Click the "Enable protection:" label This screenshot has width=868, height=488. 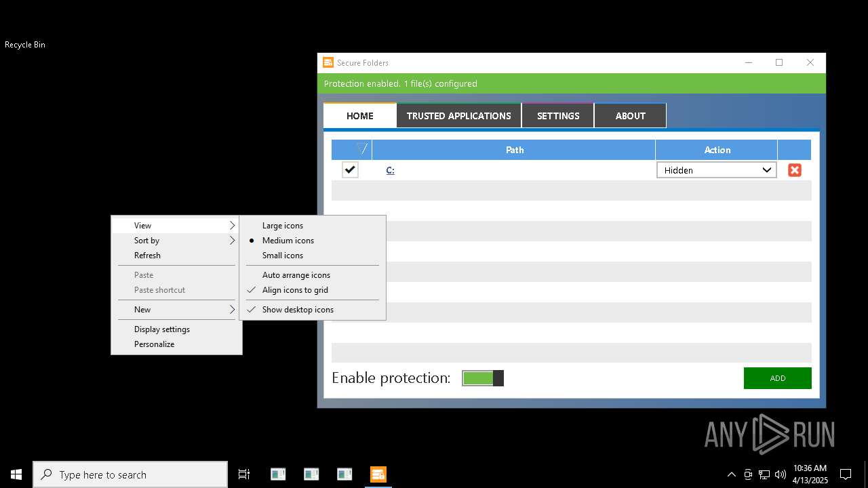click(391, 378)
